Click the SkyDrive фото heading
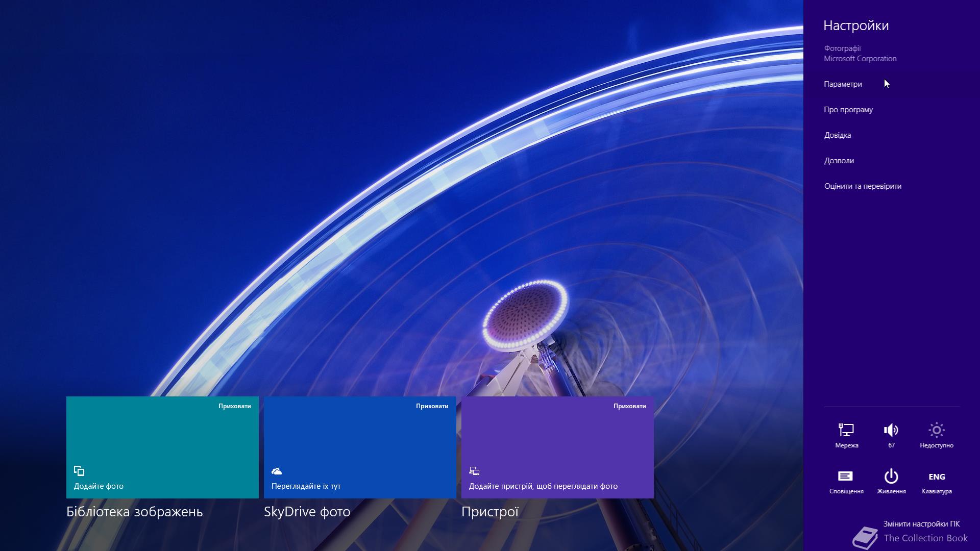This screenshot has width=980, height=551. [x=307, y=512]
